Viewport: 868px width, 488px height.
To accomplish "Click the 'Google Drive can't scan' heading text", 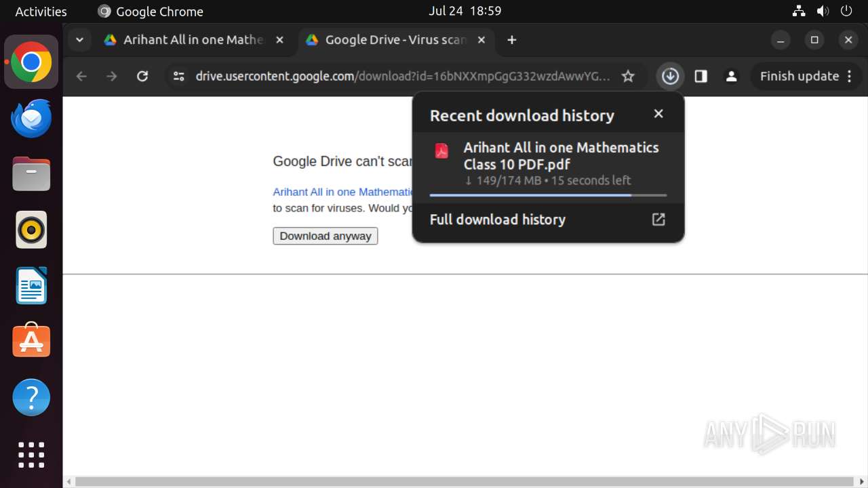I will 342,161.
